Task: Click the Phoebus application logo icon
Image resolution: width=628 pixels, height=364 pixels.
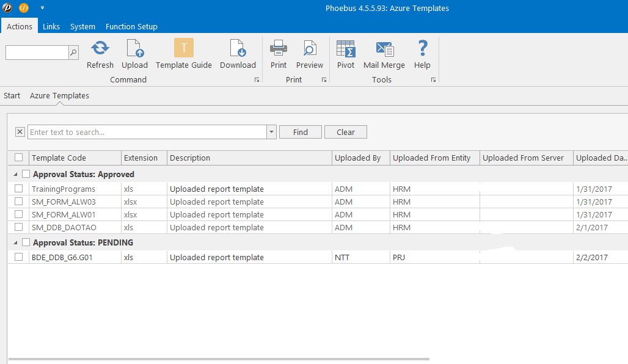Action: click(x=7, y=7)
